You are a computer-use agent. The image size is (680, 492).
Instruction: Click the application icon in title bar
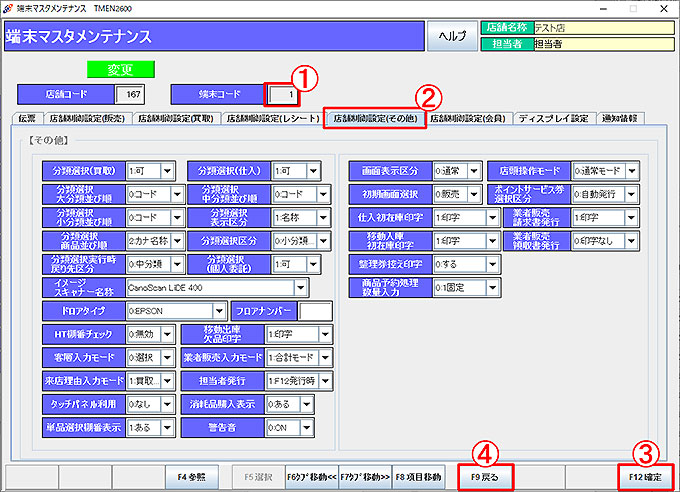(7, 8)
